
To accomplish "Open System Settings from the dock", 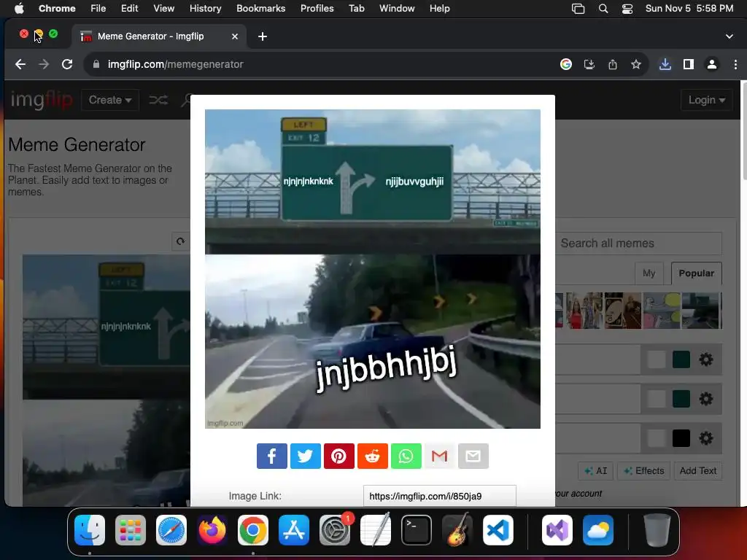I will (x=334, y=530).
